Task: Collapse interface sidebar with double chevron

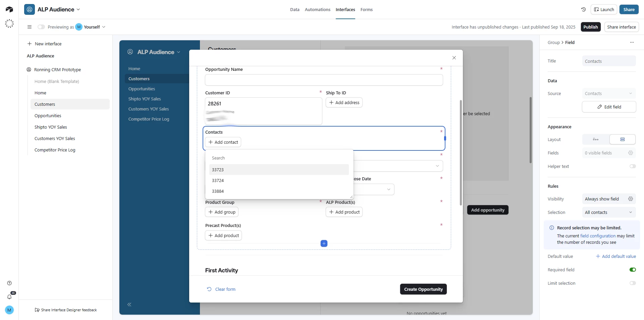Action: pyautogui.click(x=129, y=305)
